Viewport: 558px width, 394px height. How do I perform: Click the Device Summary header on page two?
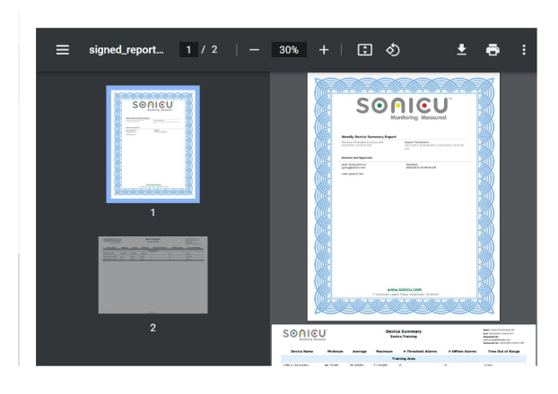pos(404,331)
